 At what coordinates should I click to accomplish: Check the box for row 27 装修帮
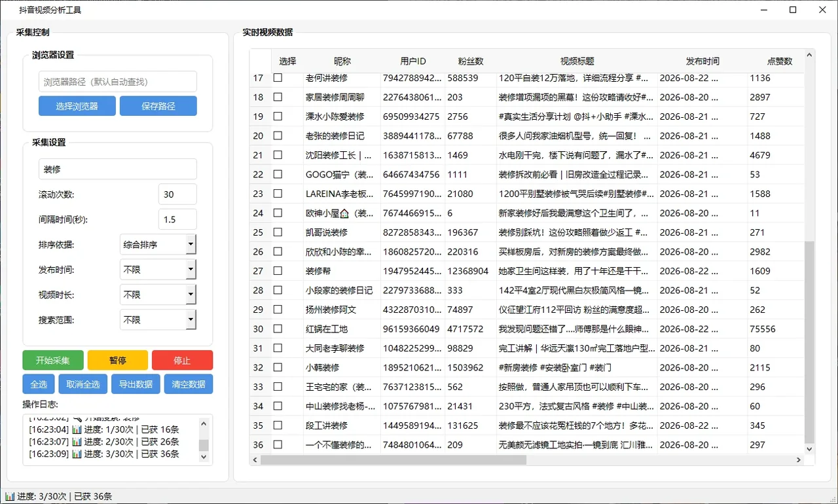pyautogui.click(x=278, y=271)
